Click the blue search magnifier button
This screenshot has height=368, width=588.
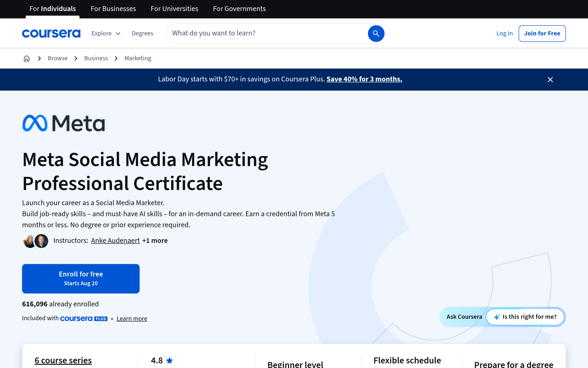point(376,33)
